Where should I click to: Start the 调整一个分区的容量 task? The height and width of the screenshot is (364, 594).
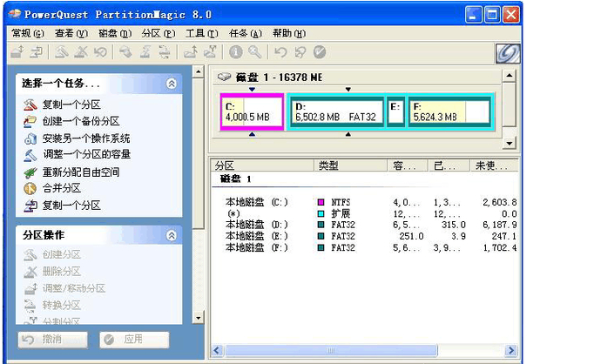[86, 154]
